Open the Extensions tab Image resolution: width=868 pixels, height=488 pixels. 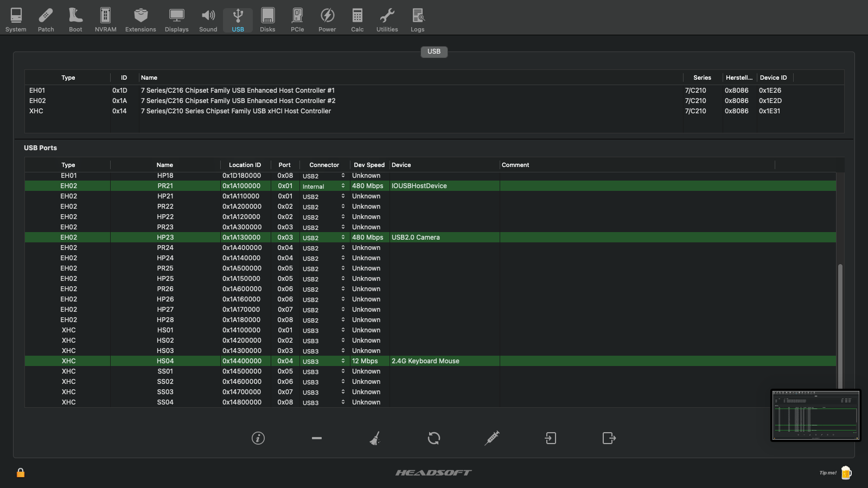(x=141, y=20)
